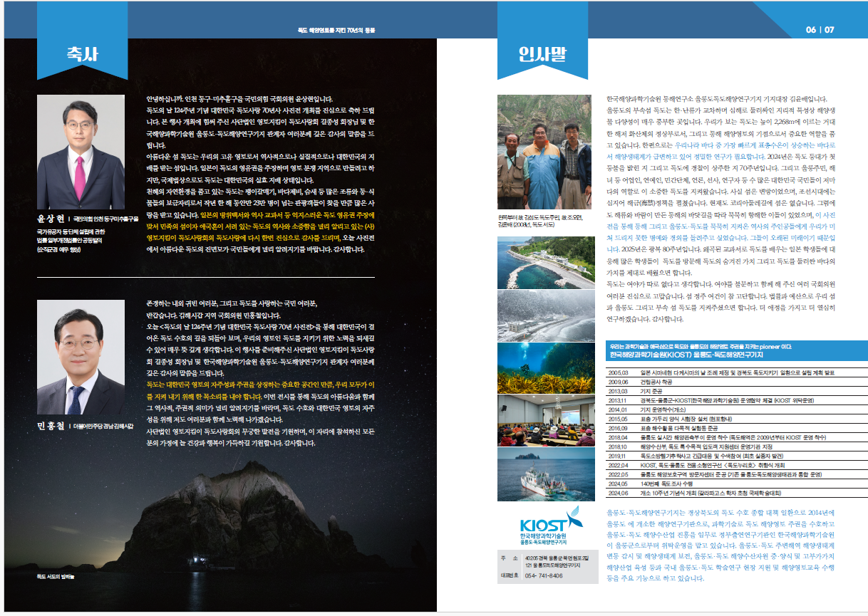The image size is (868, 616).
Task: Select the line beginning 안녕하십니까. 인천 동구·미추홀구을
Action: [x=239, y=99]
